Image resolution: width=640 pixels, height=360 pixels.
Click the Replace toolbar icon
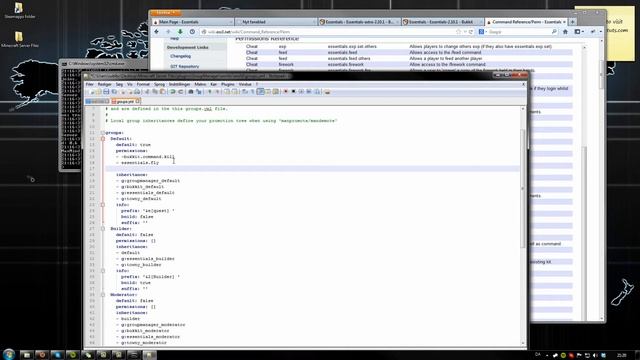199,91
